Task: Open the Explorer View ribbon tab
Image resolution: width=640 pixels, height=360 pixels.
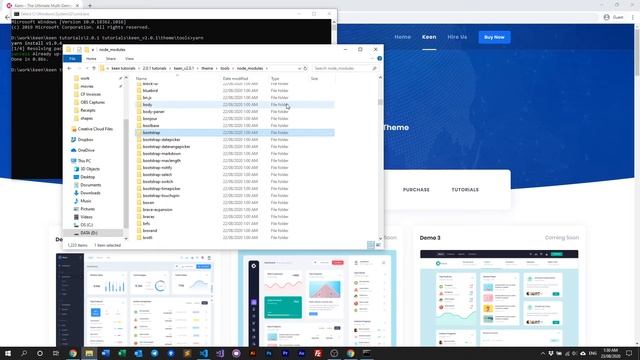Action: point(129,59)
